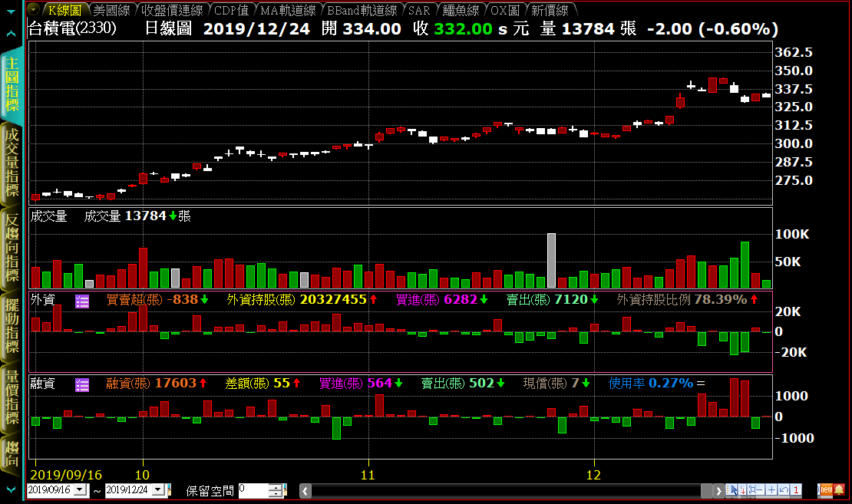Click the 保留空間 number input field
The width and height of the screenshot is (852, 504).
coord(253,490)
